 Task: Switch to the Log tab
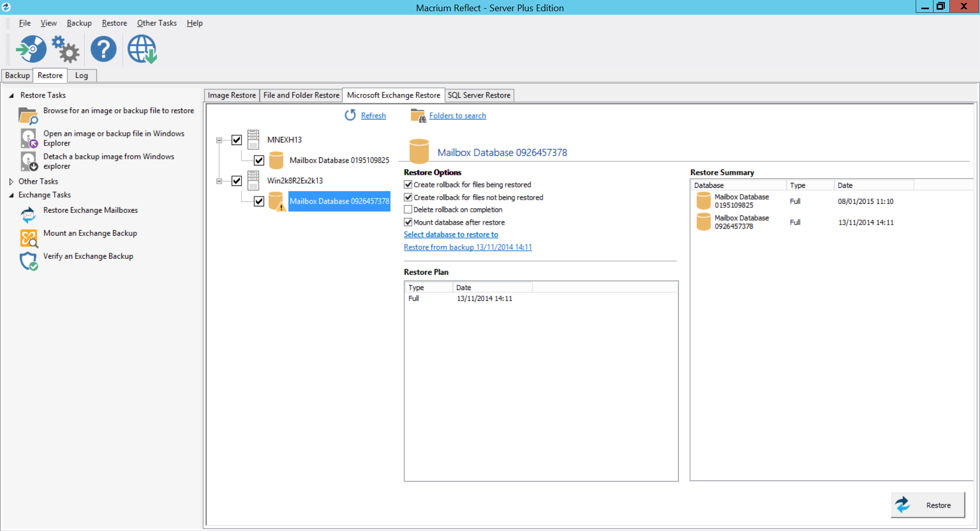click(x=82, y=76)
